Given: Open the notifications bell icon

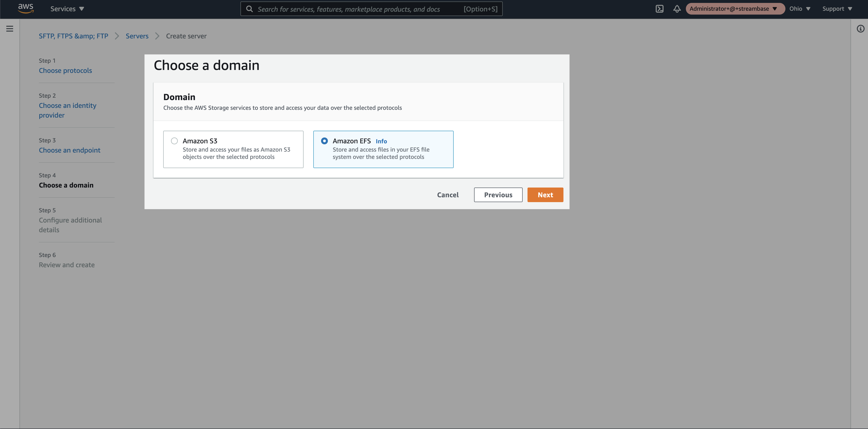Looking at the screenshot, I should (677, 9).
